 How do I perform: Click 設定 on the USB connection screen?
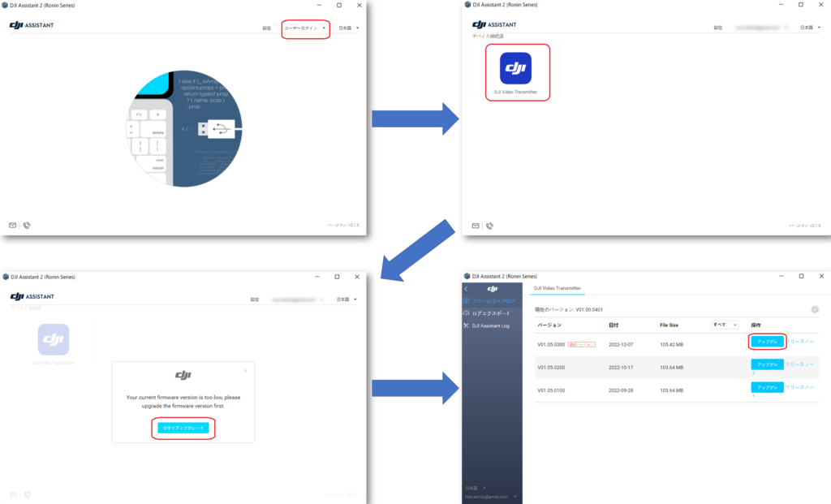tap(266, 28)
